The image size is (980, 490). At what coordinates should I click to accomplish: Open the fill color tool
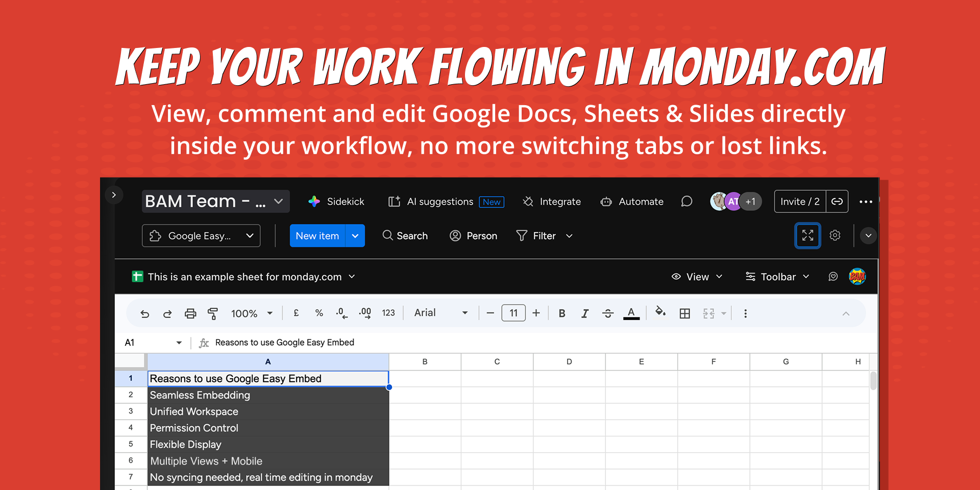[x=660, y=313]
